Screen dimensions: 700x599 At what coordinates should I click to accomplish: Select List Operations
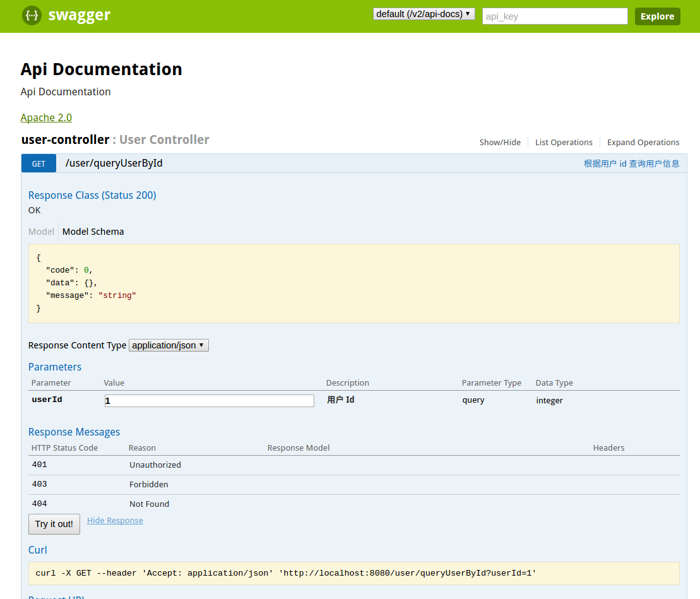point(564,143)
